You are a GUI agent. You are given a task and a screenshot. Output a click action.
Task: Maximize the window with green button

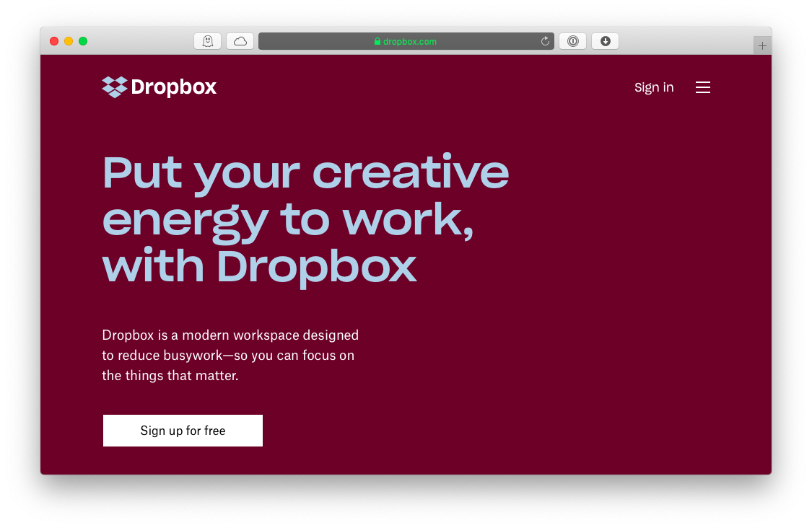pos(83,41)
